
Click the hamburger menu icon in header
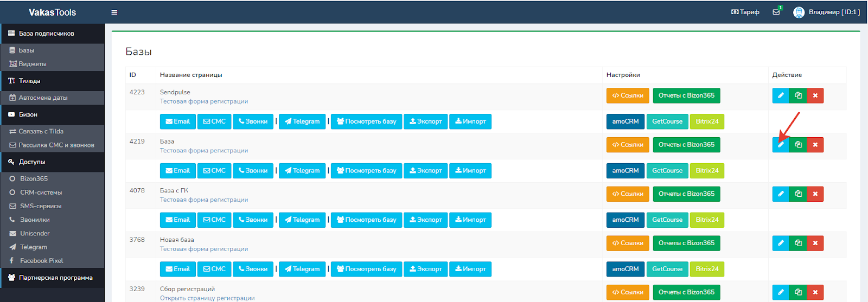click(x=114, y=12)
